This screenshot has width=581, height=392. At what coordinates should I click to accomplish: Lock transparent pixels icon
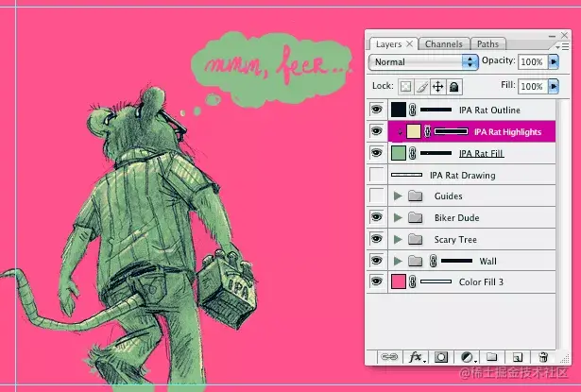405,87
